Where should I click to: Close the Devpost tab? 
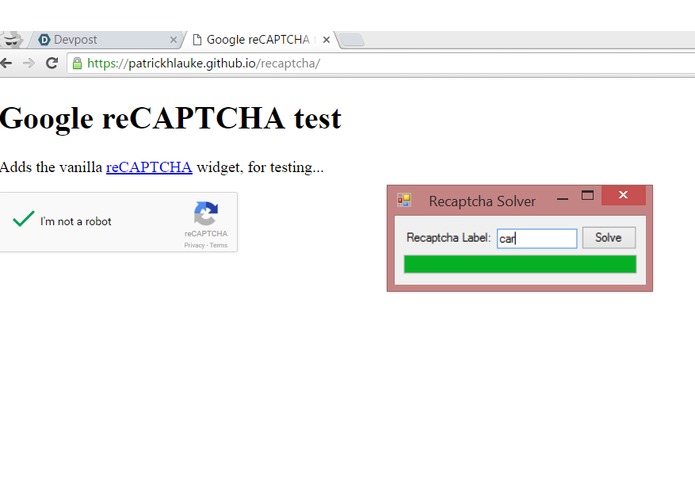[x=173, y=40]
